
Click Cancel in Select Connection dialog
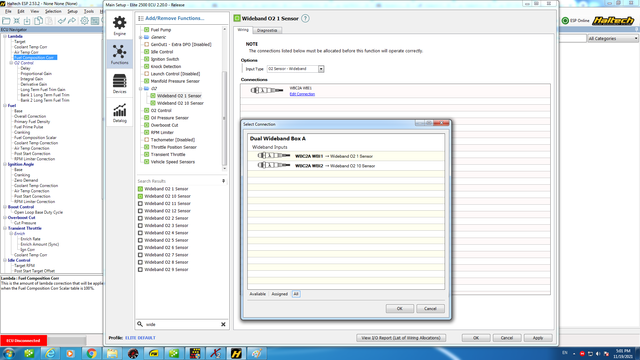(430, 309)
